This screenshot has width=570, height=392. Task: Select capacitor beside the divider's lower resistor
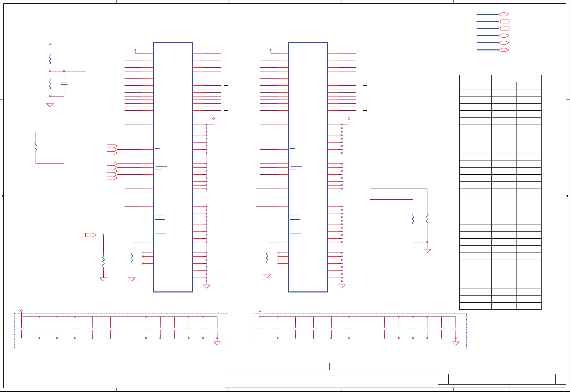pyautogui.click(x=64, y=83)
